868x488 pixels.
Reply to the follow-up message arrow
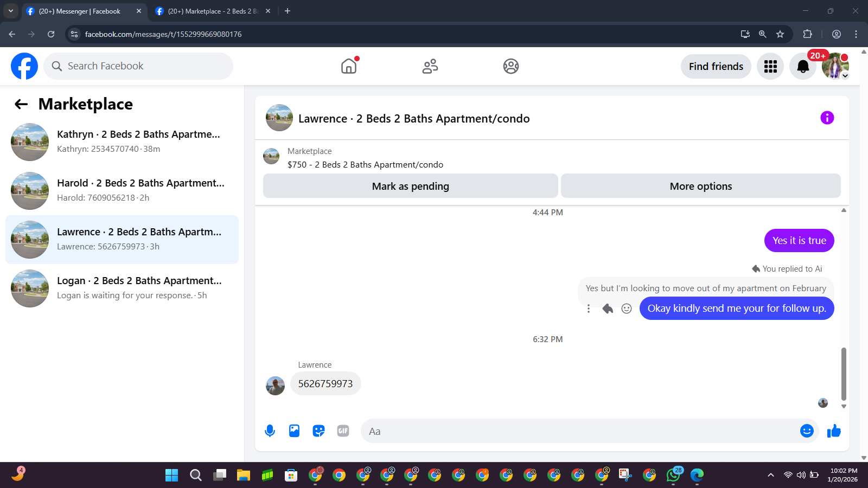[x=608, y=309]
